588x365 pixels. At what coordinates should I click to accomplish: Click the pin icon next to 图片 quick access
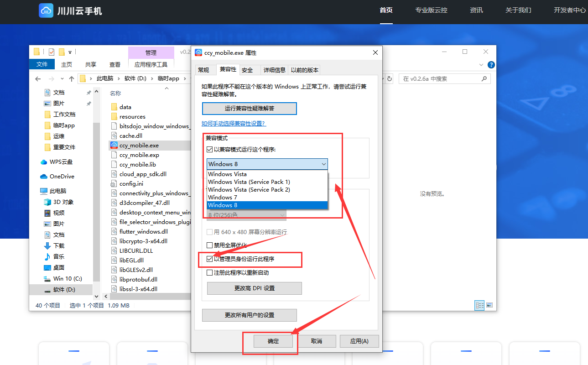click(89, 103)
